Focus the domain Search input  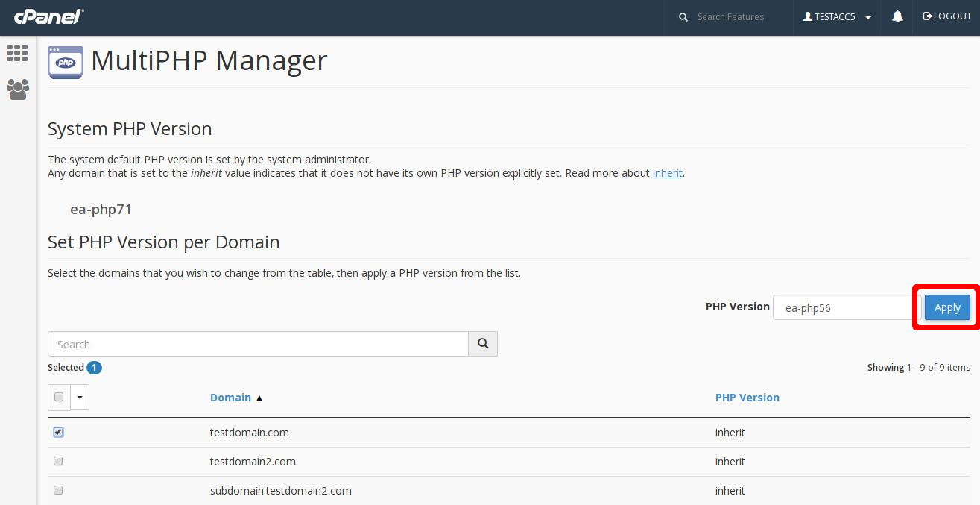pos(258,344)
